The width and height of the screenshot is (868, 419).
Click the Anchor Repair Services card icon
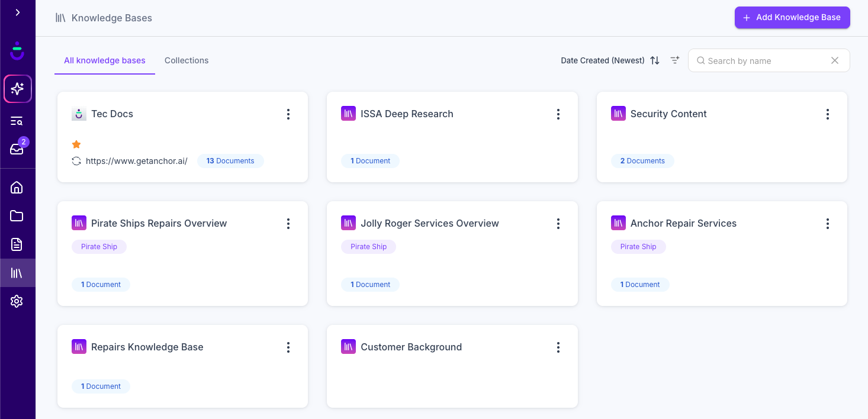618,223
